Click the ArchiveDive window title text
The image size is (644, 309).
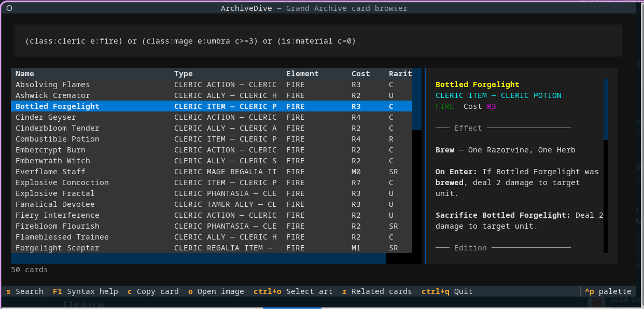314,8
